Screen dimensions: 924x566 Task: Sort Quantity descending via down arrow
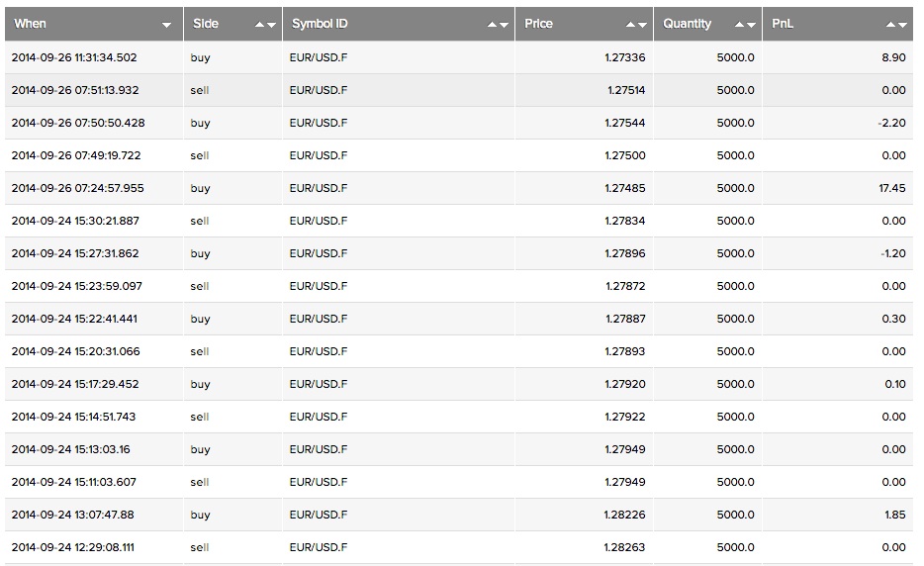[x=751, y=25]
